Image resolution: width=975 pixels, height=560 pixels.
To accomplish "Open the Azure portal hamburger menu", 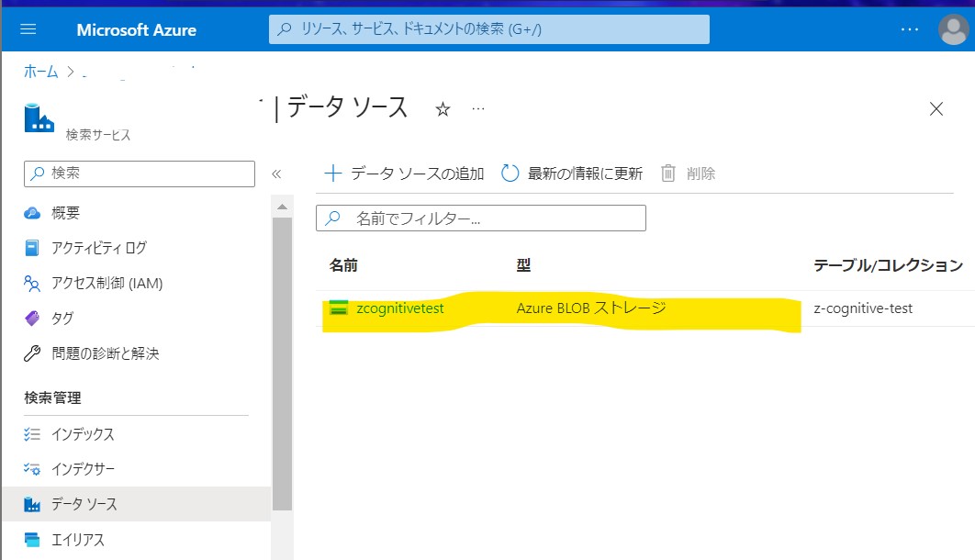I will [x=28, y=29].
